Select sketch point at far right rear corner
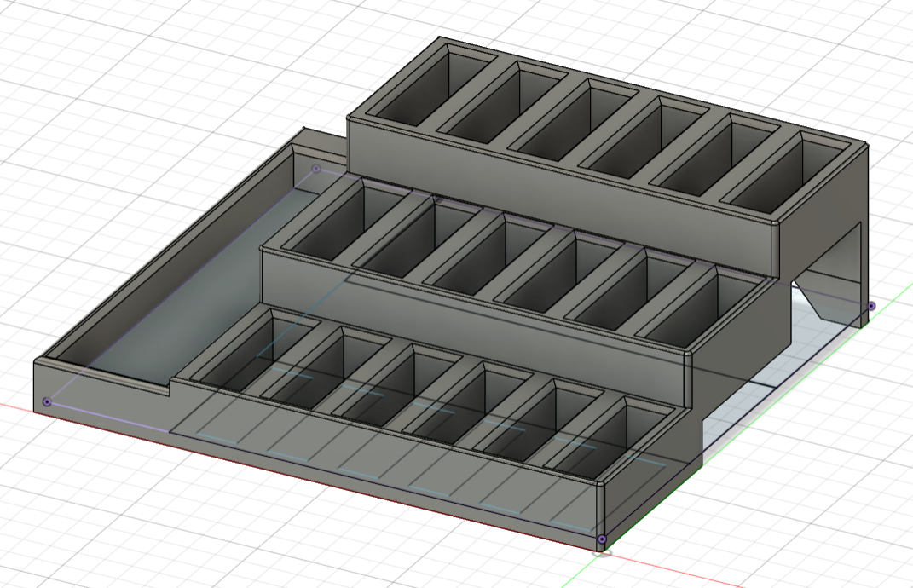The height and width of the screenshot is (588, 913). (x=872, y=306)
